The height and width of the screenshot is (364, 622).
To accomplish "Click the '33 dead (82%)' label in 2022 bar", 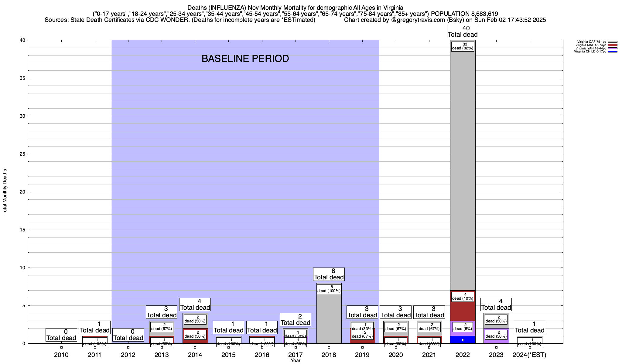I will (463, 46).
